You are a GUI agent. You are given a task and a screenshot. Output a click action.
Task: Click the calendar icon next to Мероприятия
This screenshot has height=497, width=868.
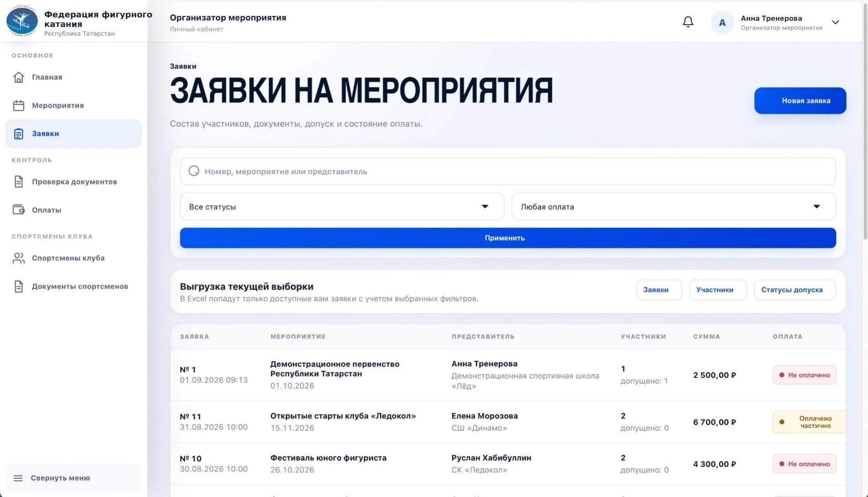(x=19, y=106)
